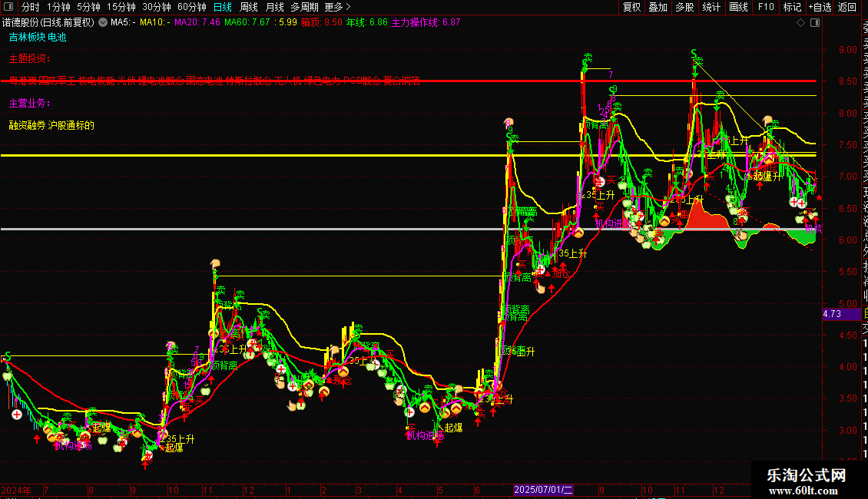Open the 多股 multi-stock view
The width and height of the screenshot is (868, 499).
[x=684, y=7]
